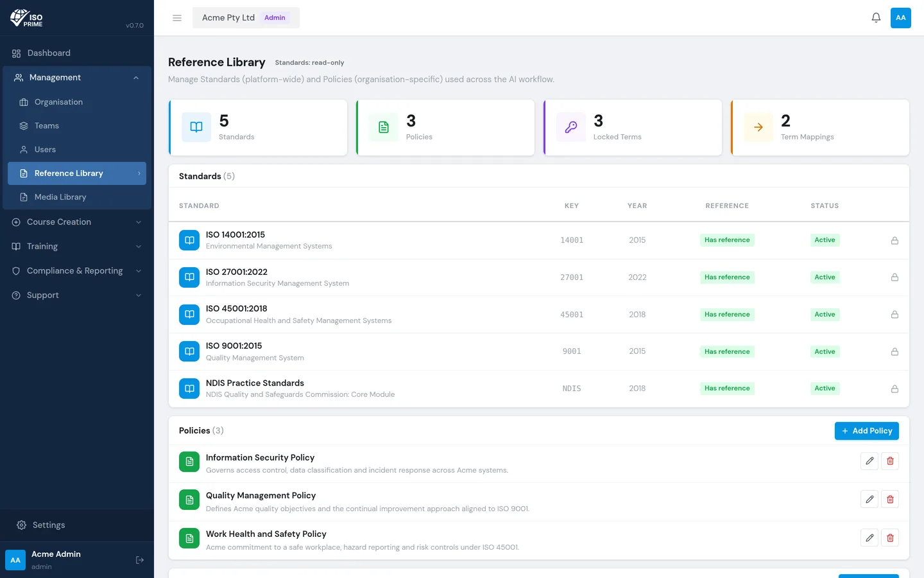Click year 2022 in ISO 27001 row

tap(637, 277)
